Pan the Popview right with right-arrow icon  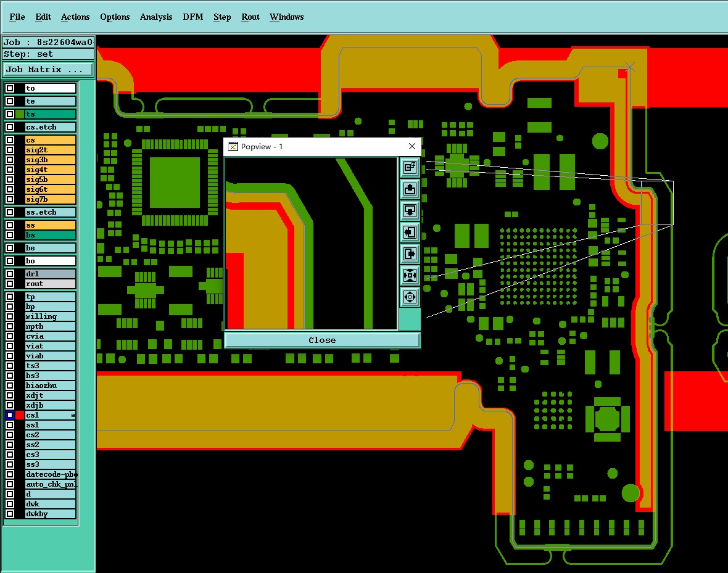click(x=410, y=254)
